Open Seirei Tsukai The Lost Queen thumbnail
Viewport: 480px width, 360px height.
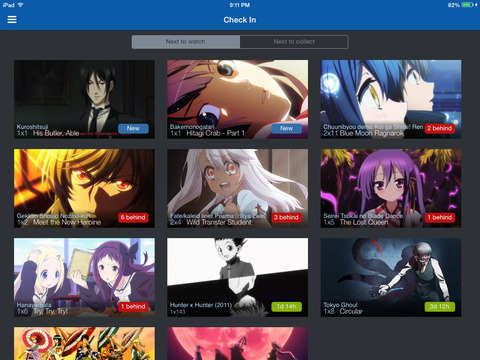point(391,188)
